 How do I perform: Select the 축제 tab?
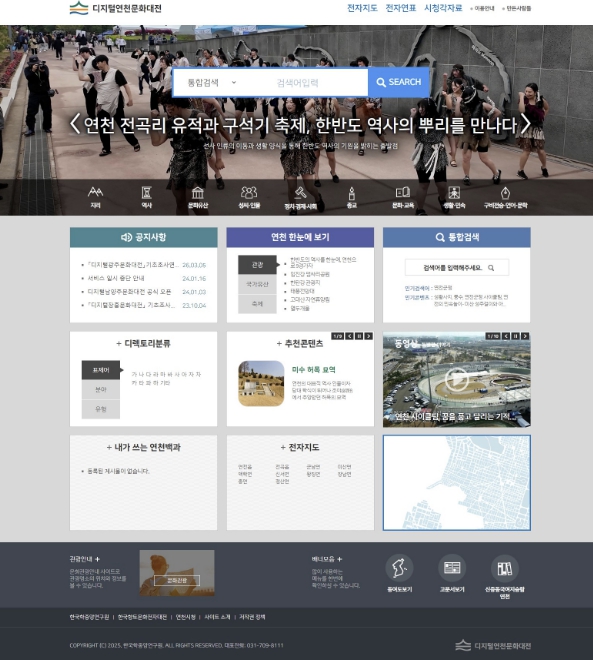(258, 304)
